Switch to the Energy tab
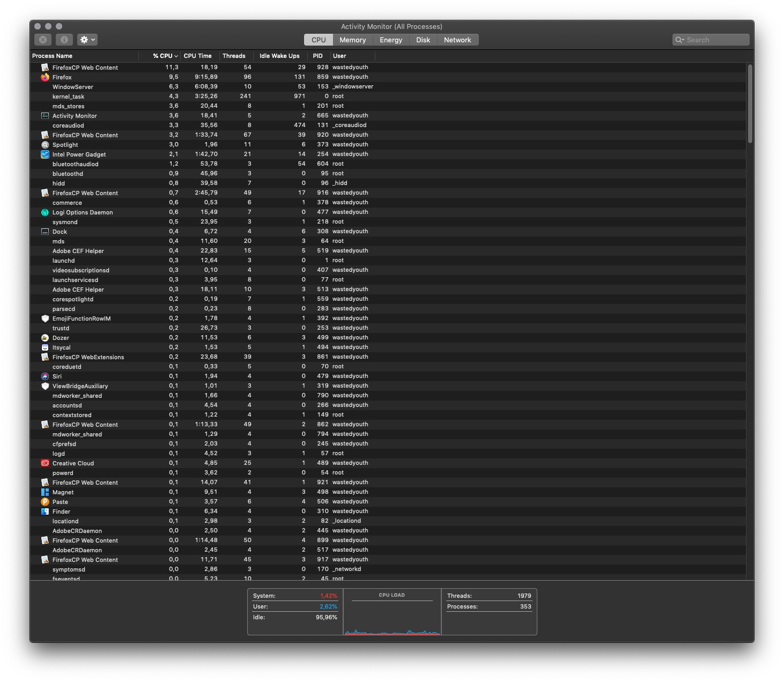The width and height of the screenshot is (784, 682). (391, 40)
